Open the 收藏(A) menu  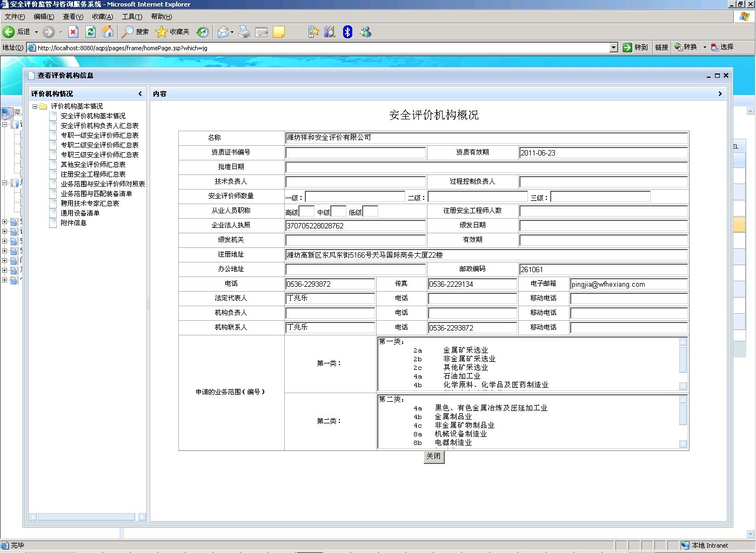[102, 17]
